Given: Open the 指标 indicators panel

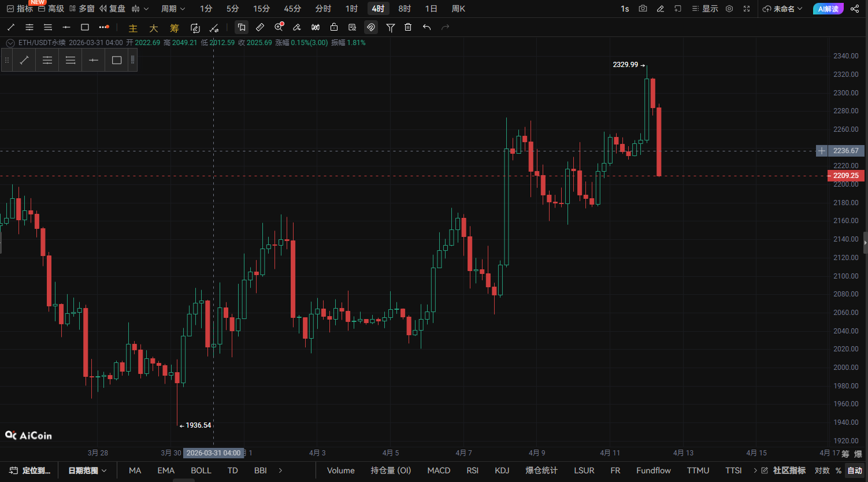Looking at the screenshot, I should 20,9.
